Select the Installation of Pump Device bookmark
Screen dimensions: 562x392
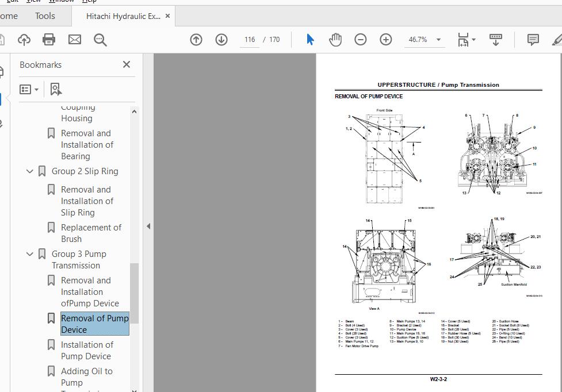[85, 350]
